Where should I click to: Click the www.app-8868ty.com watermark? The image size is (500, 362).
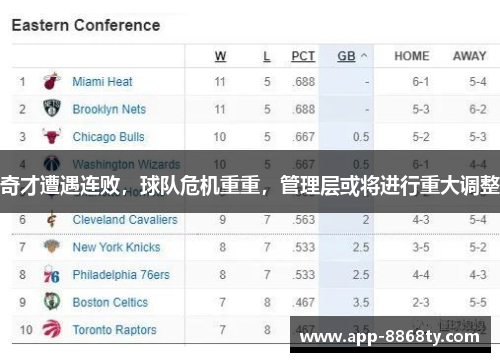point(390,337)
